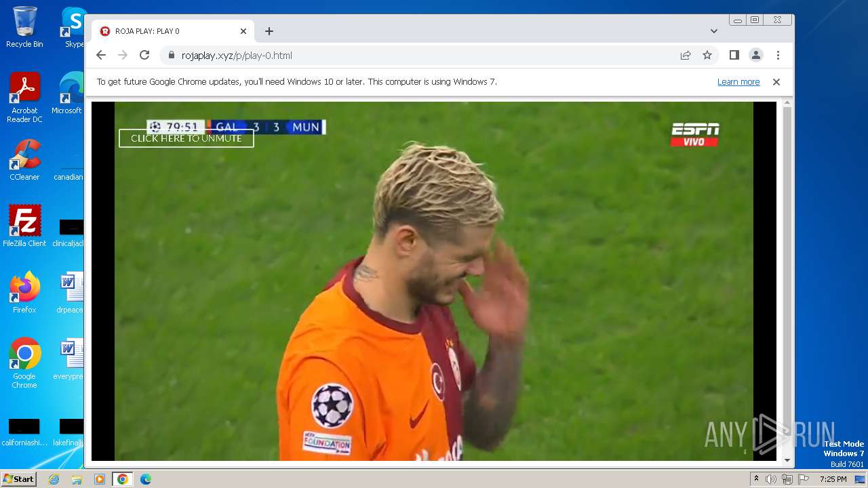This screenshot has width=868, height=488.
Task: Show hidden system tray icons
Action: tap(756, 479)
